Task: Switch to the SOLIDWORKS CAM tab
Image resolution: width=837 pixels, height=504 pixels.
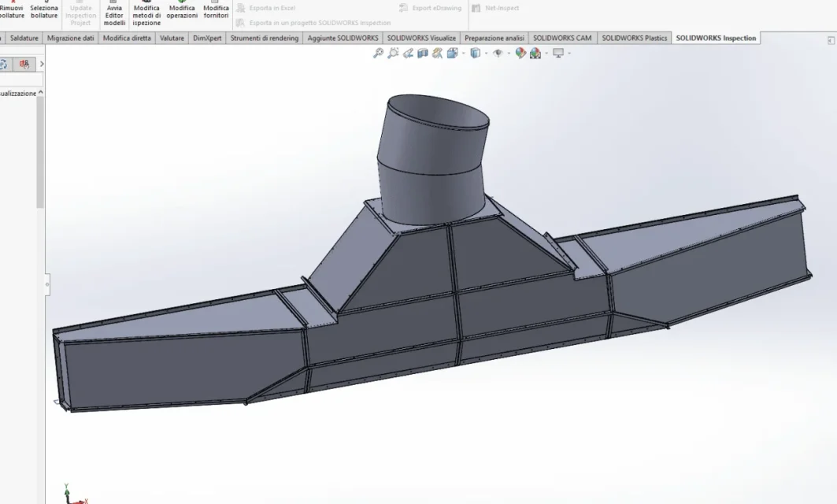Action: 562,38
